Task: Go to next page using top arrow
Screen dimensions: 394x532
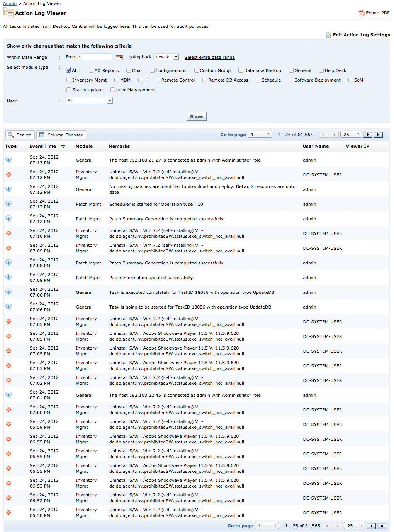Action: 368,135
